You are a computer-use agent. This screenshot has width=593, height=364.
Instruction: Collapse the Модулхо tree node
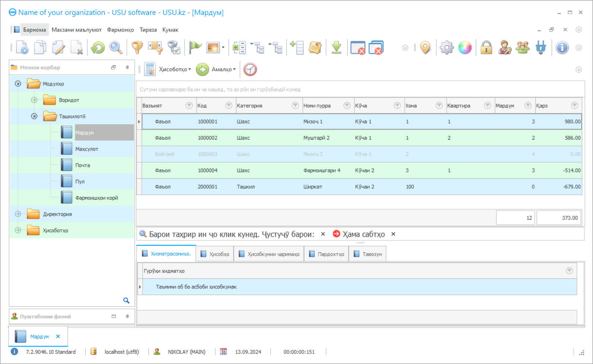coord(18,84)
